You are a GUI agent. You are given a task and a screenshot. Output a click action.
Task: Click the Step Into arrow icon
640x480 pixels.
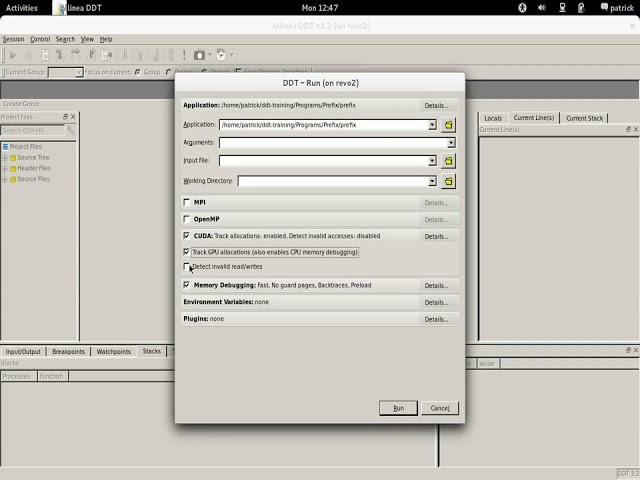coord(60,55)
